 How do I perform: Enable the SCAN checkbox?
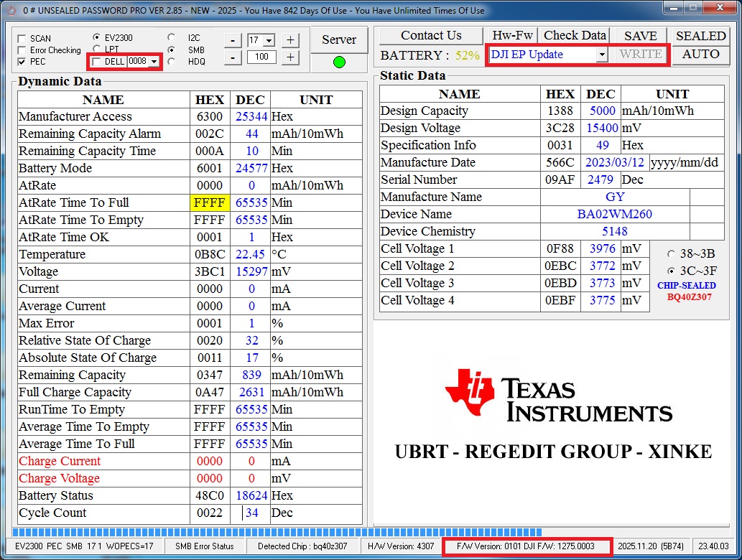point(22,39)
